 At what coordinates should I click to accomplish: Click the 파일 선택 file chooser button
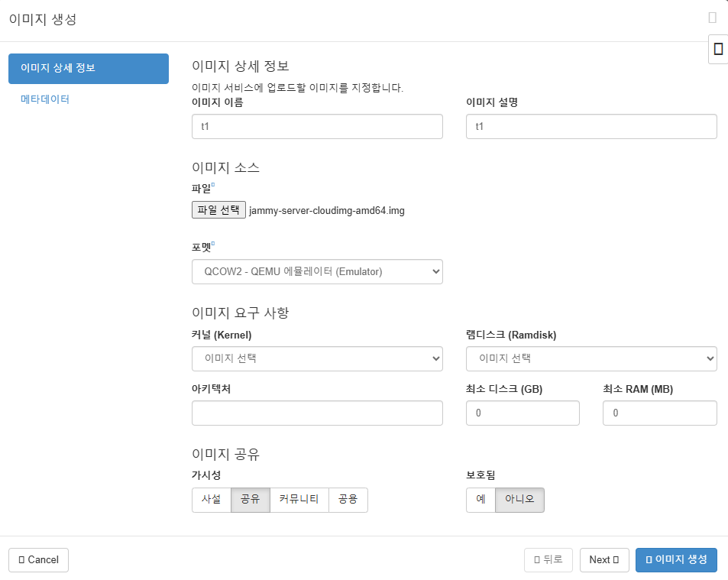(x=218, y=210)
